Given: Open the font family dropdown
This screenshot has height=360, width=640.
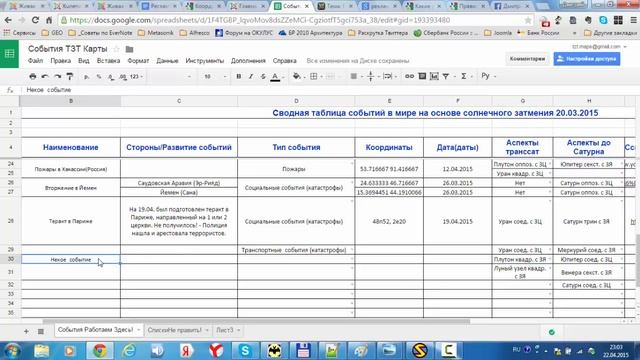Looking at the screenshot, I should pyautogui.click(x=170, y=77).
